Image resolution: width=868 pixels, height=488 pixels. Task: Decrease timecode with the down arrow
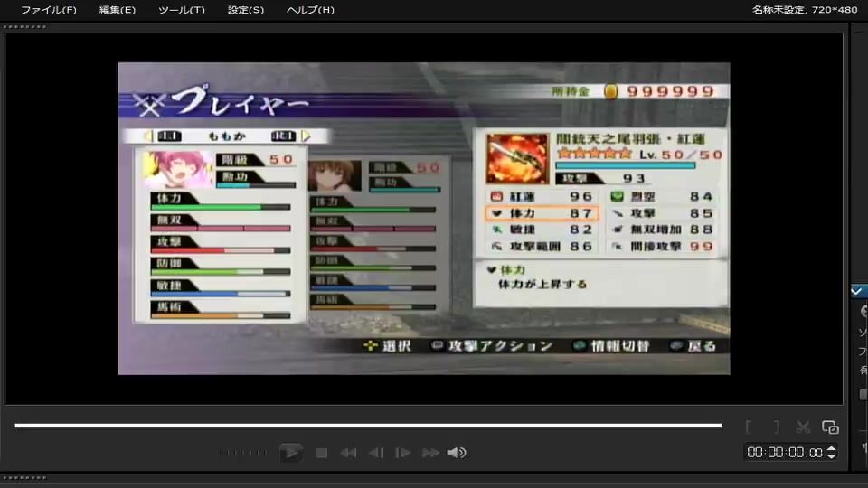(x=831, y=455)
